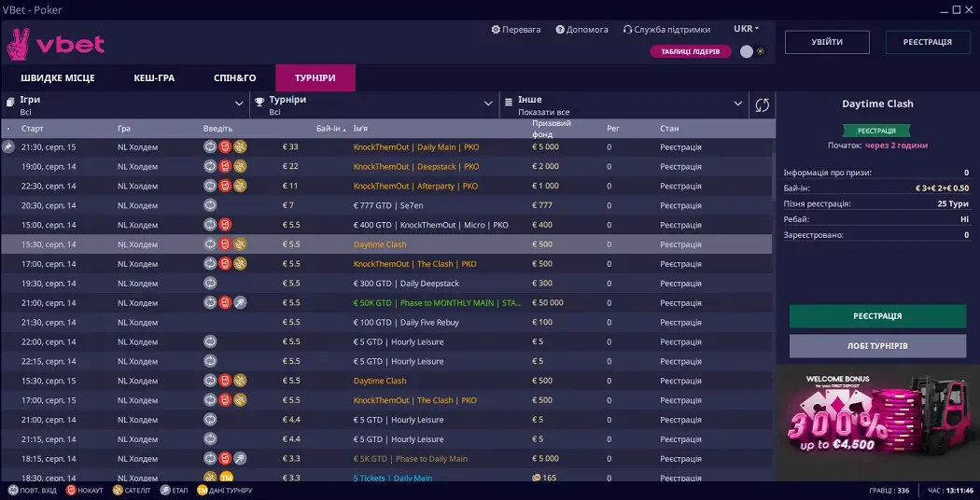This screenshot has width=980, height=500.
Task: Click the vbet logo
Action: coord(56,44)
